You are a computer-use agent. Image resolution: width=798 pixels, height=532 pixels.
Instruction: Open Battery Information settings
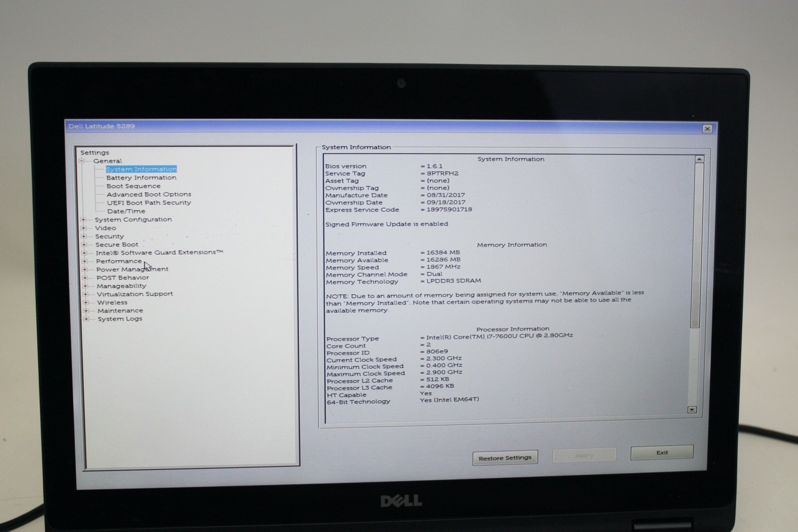tap(141, 177)
